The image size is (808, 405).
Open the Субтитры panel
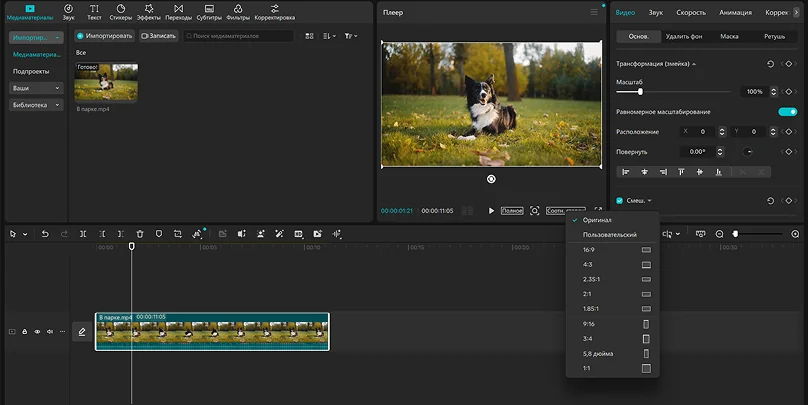coord(209,12)
